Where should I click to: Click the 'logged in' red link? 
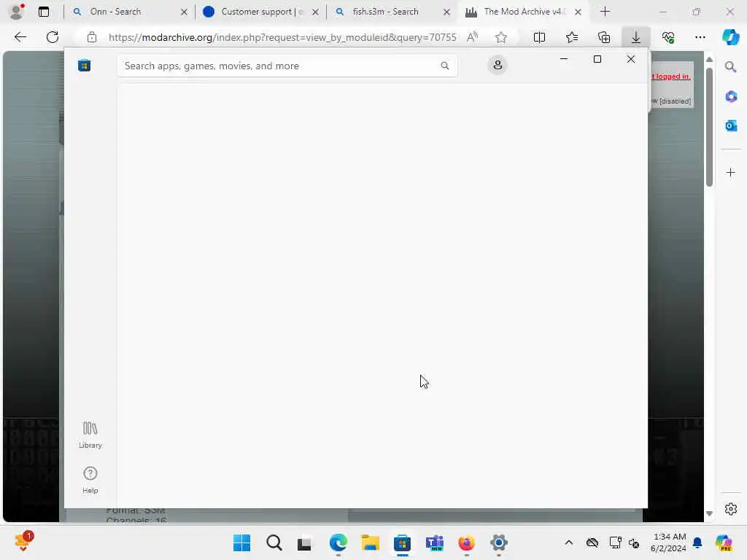pyautogui.click(x=671, y=76)
